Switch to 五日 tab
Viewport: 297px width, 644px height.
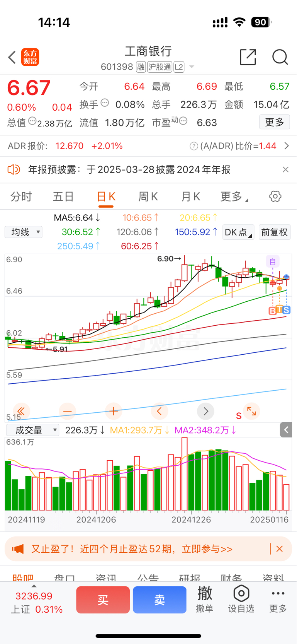[63, 196]
